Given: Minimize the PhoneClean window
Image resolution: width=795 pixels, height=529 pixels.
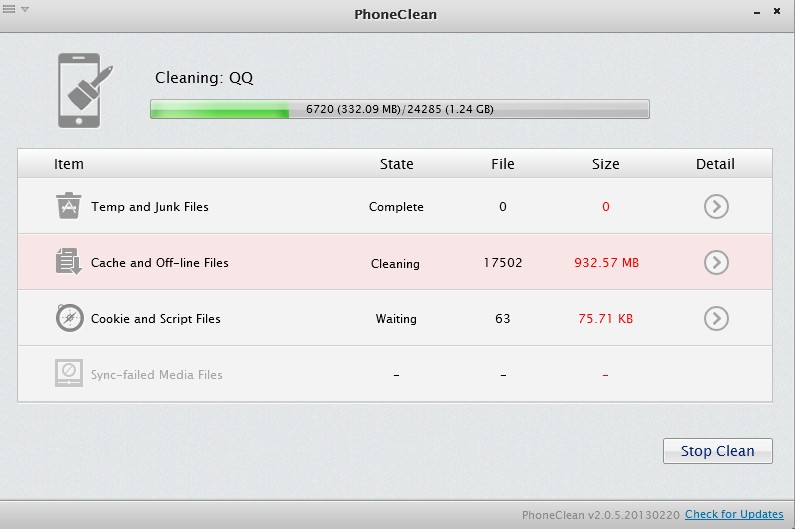Looking at the screenshot, I should 757,12.
